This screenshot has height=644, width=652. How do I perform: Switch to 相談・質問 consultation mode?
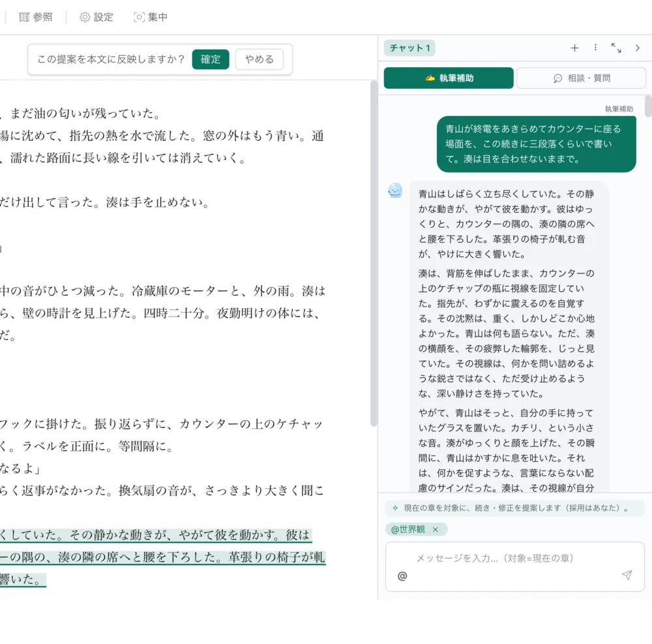(x=582, y=78)
